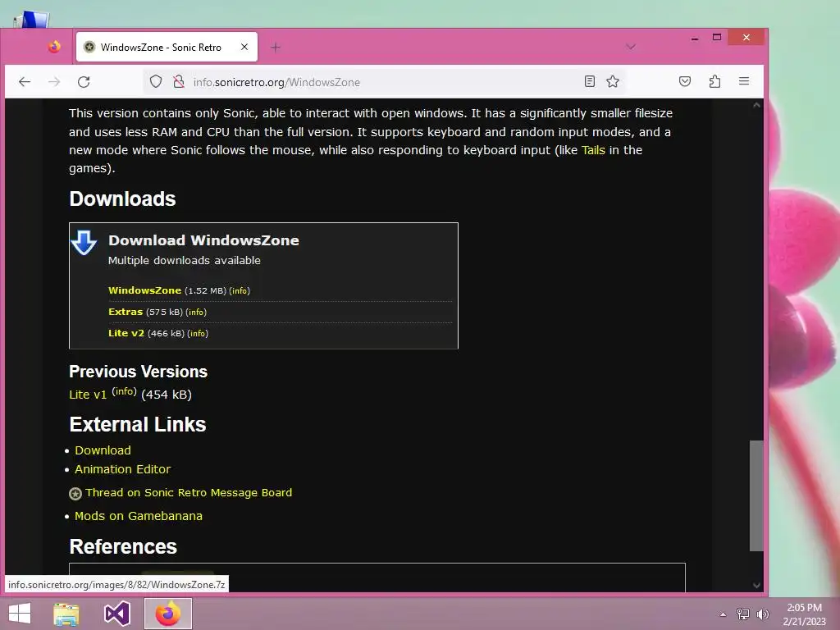Download the Extras 575 kB file

[x=126, y=312]
